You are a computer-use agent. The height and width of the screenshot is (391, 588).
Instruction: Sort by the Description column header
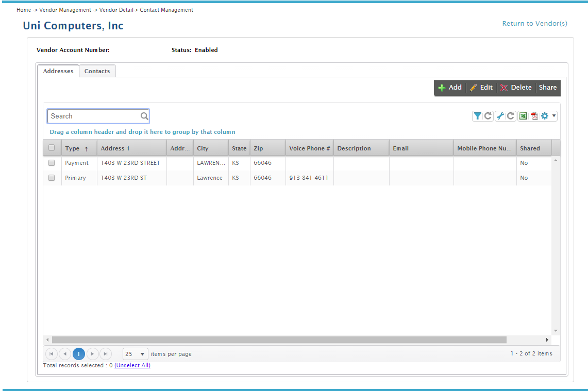361,148
